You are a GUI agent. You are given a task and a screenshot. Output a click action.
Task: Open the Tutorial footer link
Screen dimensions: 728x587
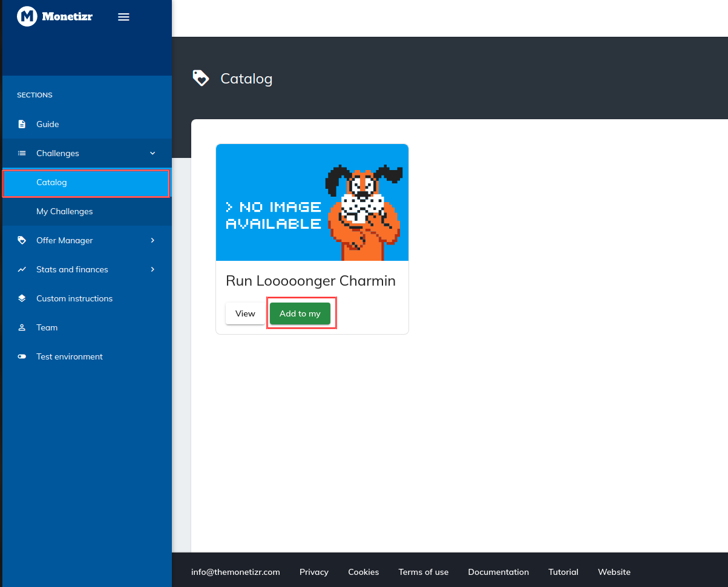[563, 572]
